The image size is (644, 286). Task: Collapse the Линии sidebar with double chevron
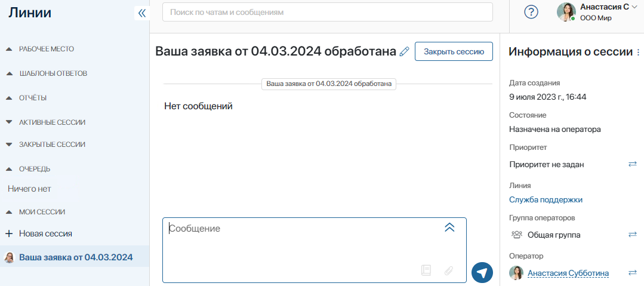click(x=141, y=13)
